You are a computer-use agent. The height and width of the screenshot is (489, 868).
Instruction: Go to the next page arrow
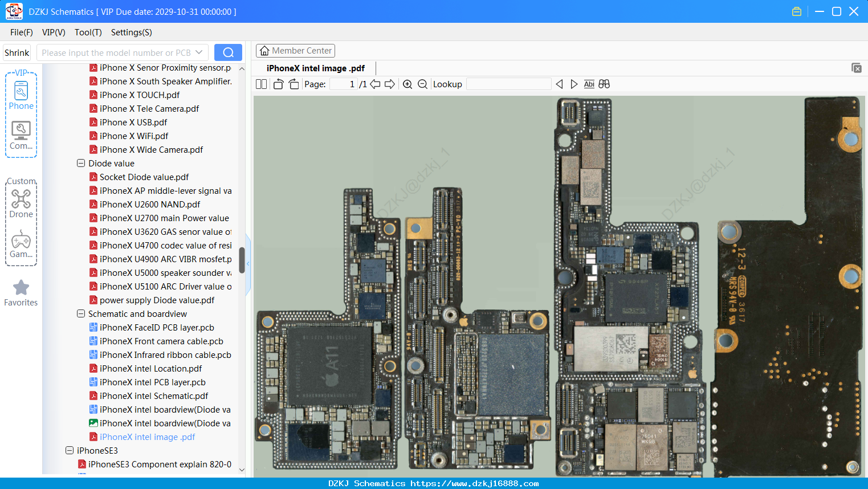[390, 84]
